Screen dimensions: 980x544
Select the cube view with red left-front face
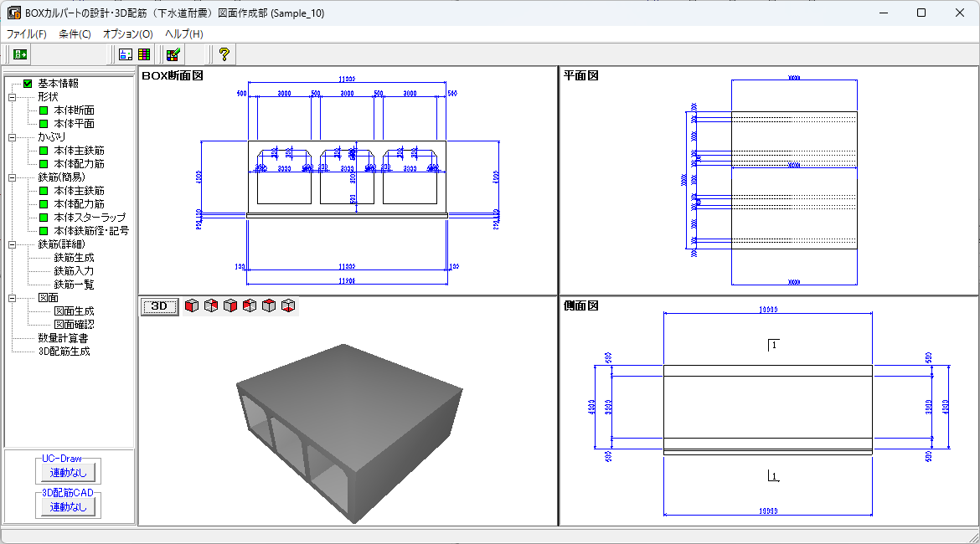pyautogui.click(x=192, y=306)
